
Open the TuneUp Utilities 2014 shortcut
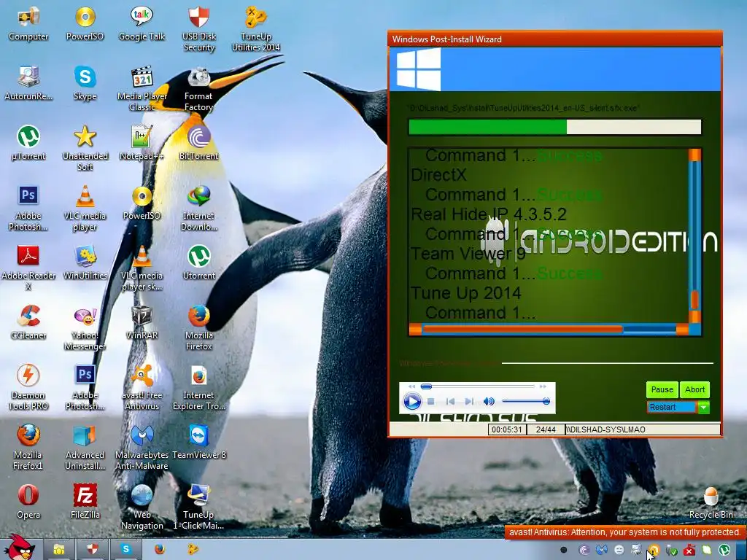coord(256,28)
